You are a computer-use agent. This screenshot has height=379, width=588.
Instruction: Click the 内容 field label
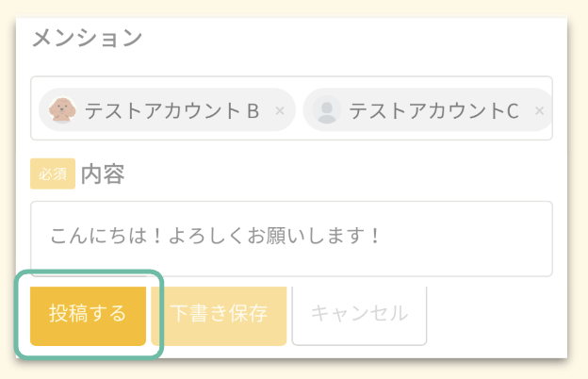[x=103, y=173]
